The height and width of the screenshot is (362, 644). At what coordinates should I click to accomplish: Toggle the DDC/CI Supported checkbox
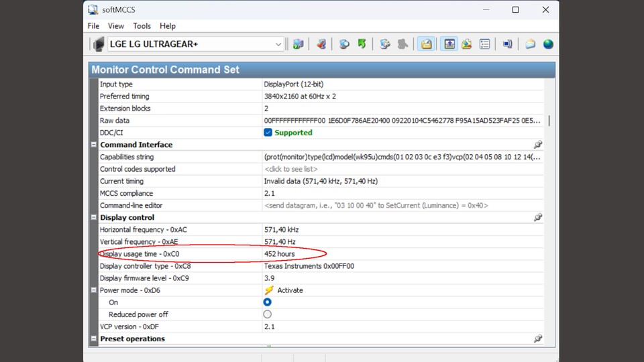[268, 133]
